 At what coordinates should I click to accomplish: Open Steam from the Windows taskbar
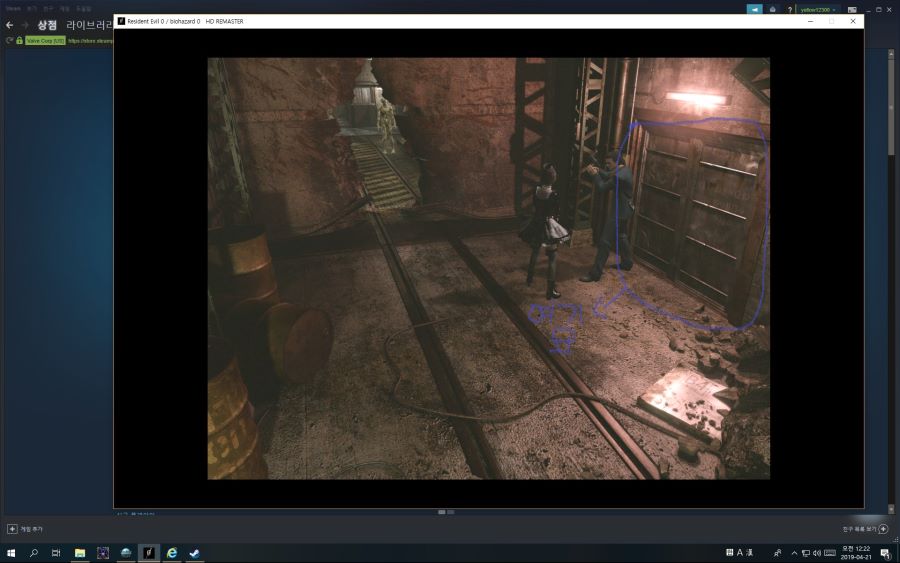(x=195, y=553)
